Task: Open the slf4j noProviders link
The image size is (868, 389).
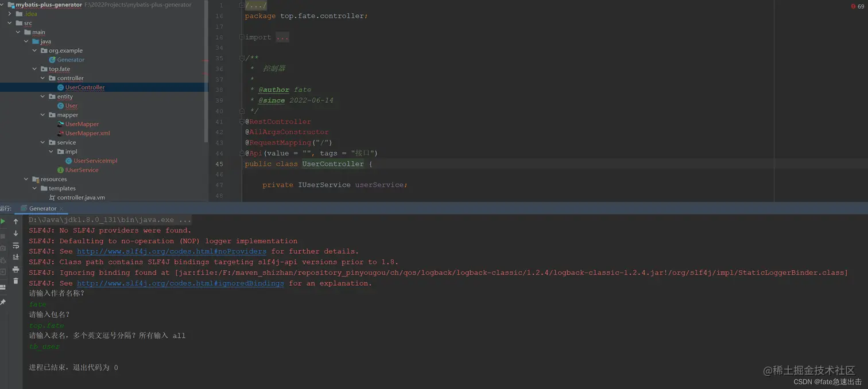Action: coord(172,251)
